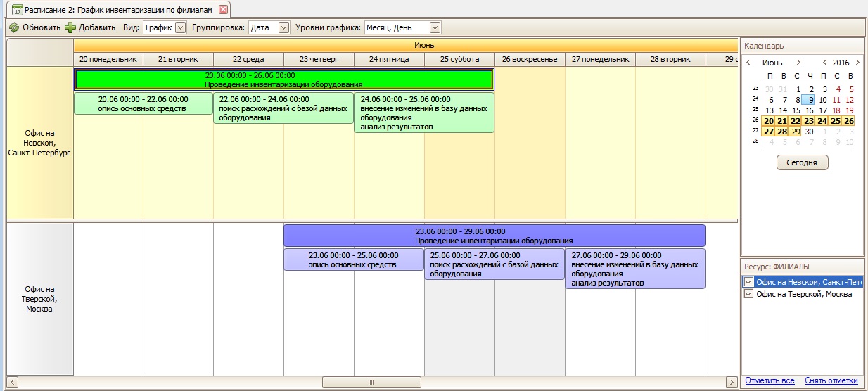Click the calendar icon on the Расписание 2 tab

pyautogui.click(x=17, y=9)
